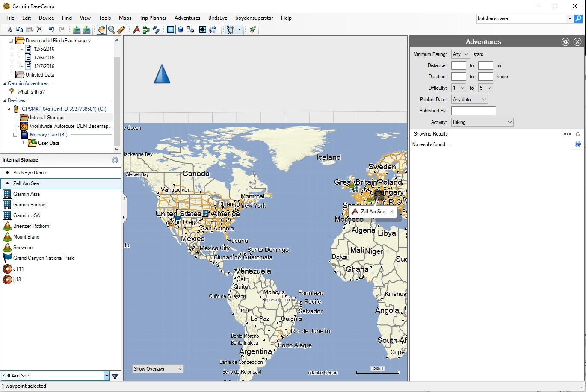586x392 pixels.
Task: Click the Published By input field
Action: (x=474, y=111)
